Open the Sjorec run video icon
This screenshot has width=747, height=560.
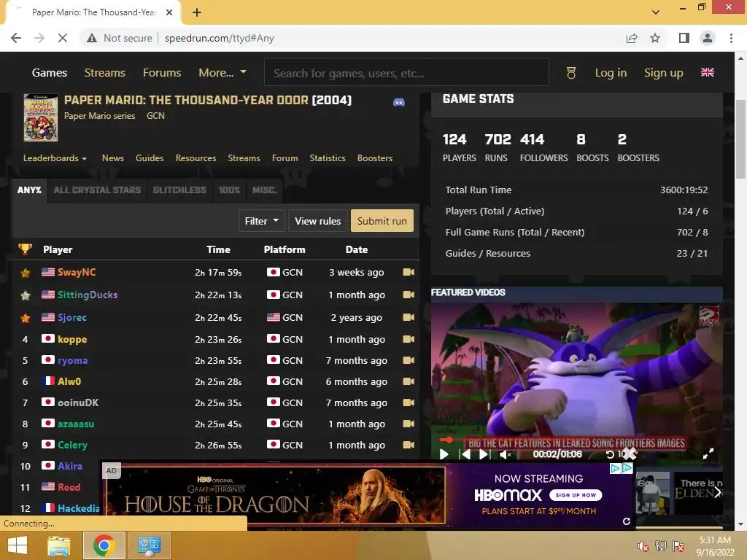(409, 317)
